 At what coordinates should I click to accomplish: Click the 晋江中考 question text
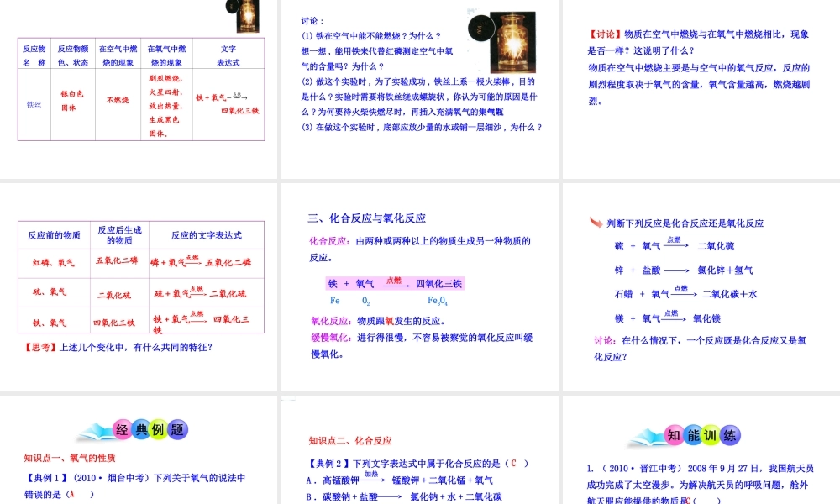[x=701, y=485]
